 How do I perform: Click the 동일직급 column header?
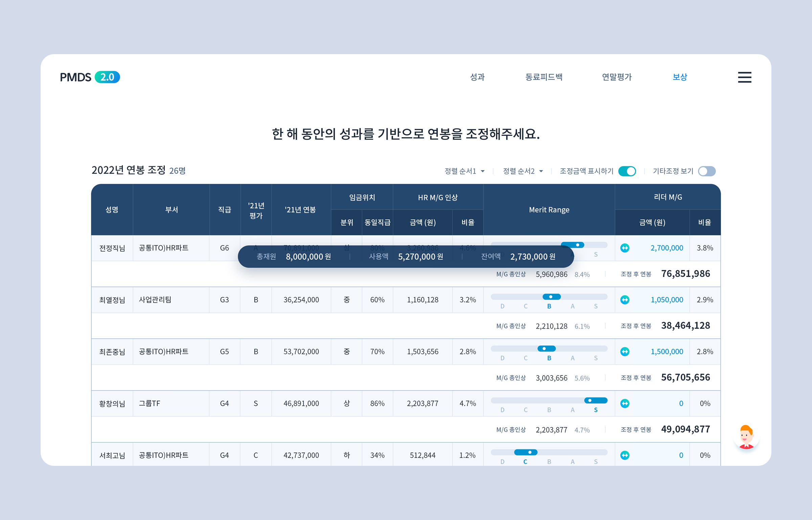378,222
